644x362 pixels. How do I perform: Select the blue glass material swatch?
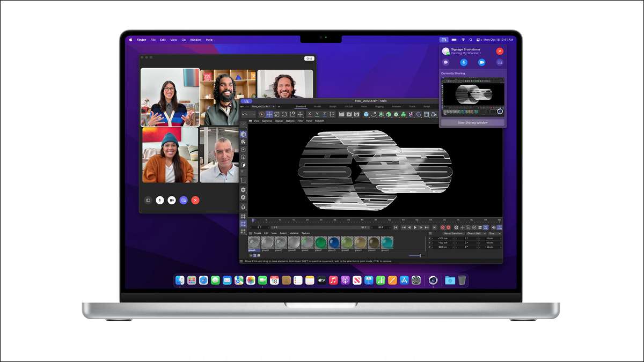(334, 243)
